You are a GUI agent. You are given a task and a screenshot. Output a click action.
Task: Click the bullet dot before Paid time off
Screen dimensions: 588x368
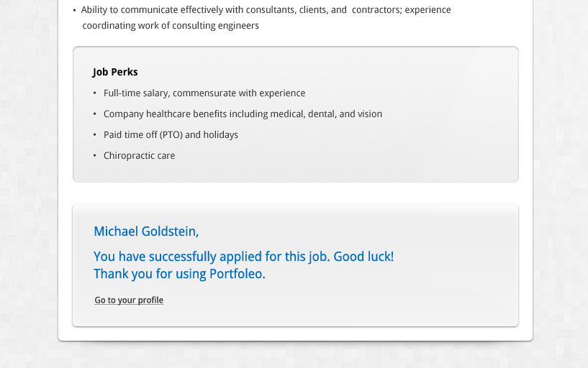[x=94, y=134]
